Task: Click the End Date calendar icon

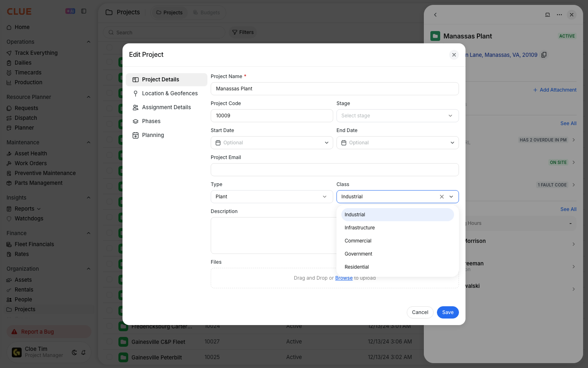Action: coord(344,143)
